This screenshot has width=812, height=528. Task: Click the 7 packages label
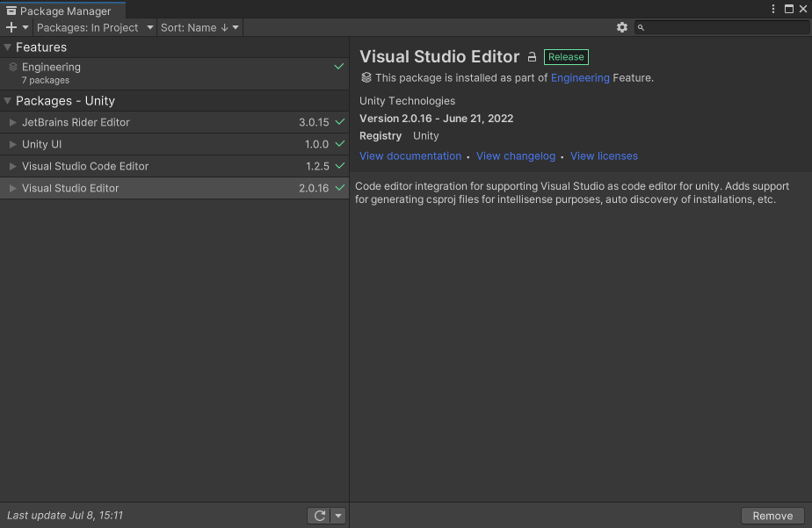click(x=46, y=80)
